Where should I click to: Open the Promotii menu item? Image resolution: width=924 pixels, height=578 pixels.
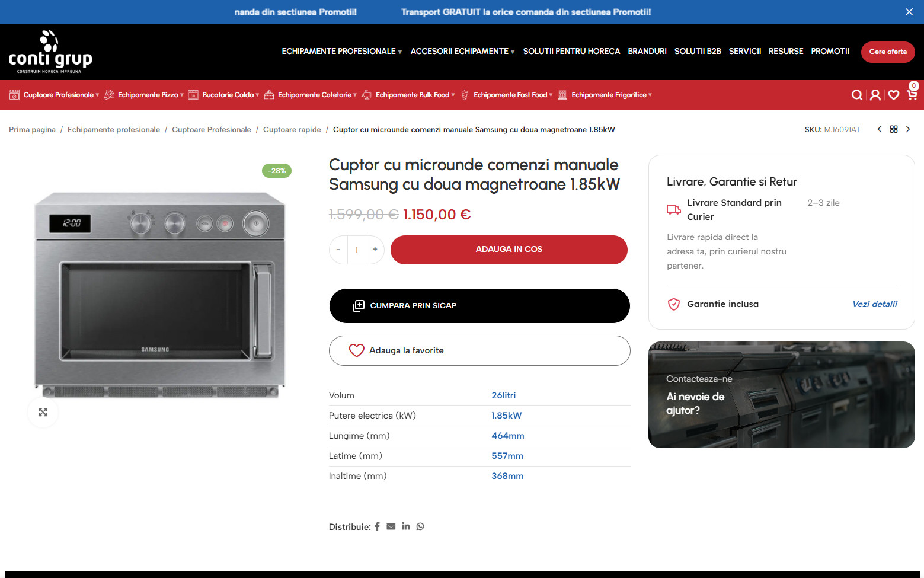[830, 52]
